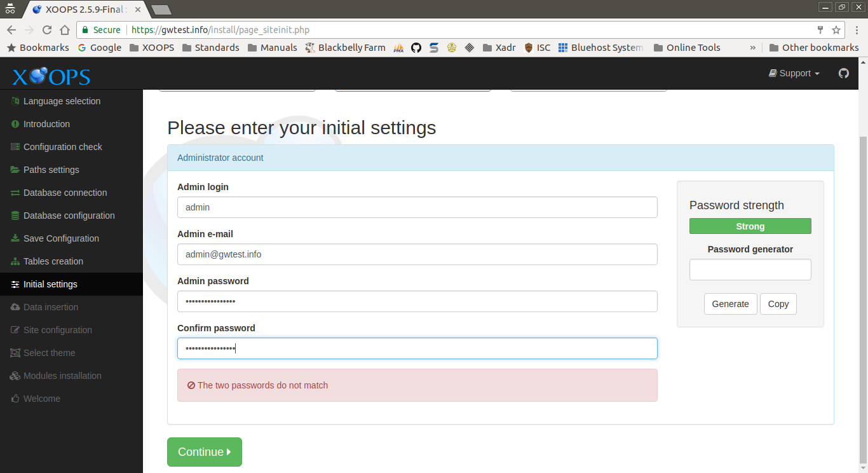The height and width of the screenshot is (473, 868).
Task: Open the Online Tools bookmarks folder
Action: [x=687, y=47]
